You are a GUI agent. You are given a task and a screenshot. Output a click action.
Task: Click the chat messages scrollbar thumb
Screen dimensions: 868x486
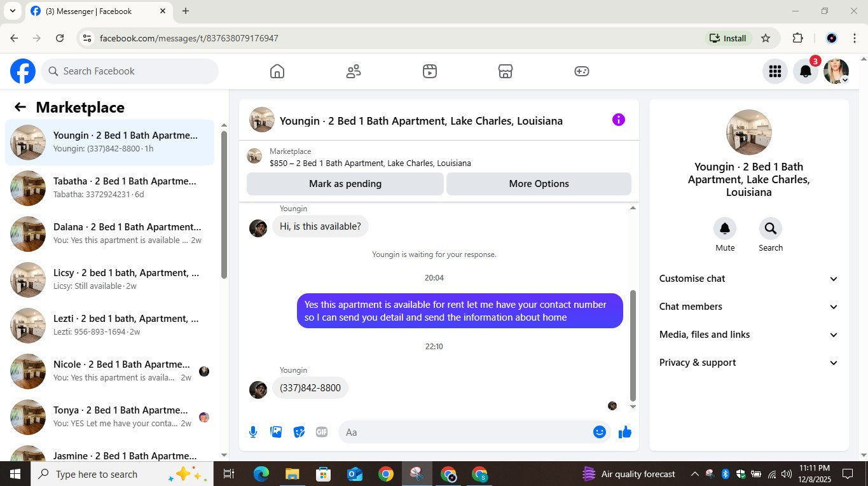633,345
